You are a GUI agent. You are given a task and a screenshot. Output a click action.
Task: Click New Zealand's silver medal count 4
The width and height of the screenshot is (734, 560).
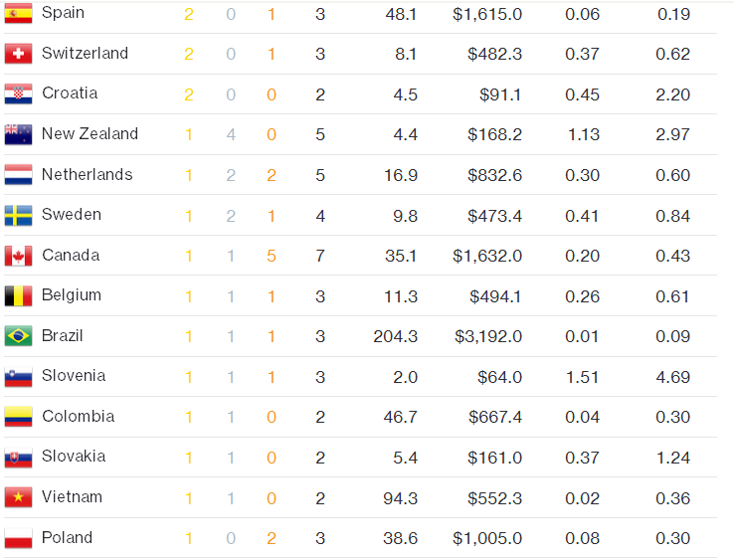pyautogui.click(x=231, y=134)
